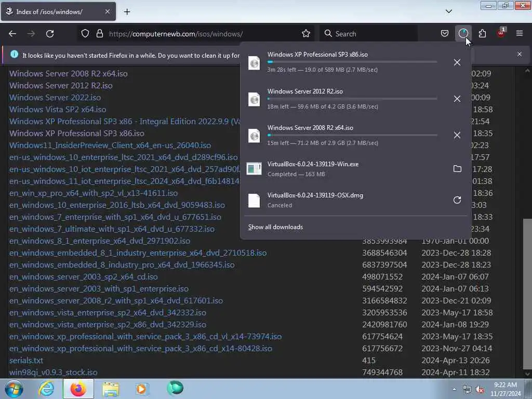Close the Index of /isos/windows/ tab

107,11
